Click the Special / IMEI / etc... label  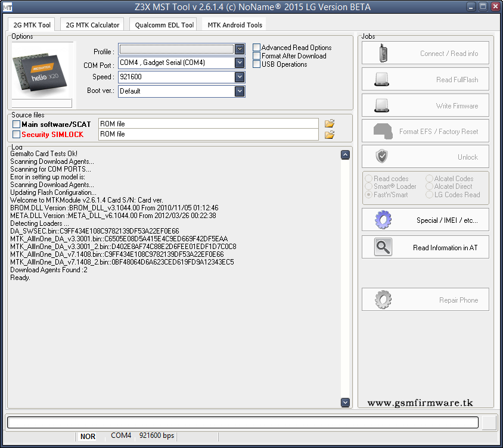click(447, 220)
